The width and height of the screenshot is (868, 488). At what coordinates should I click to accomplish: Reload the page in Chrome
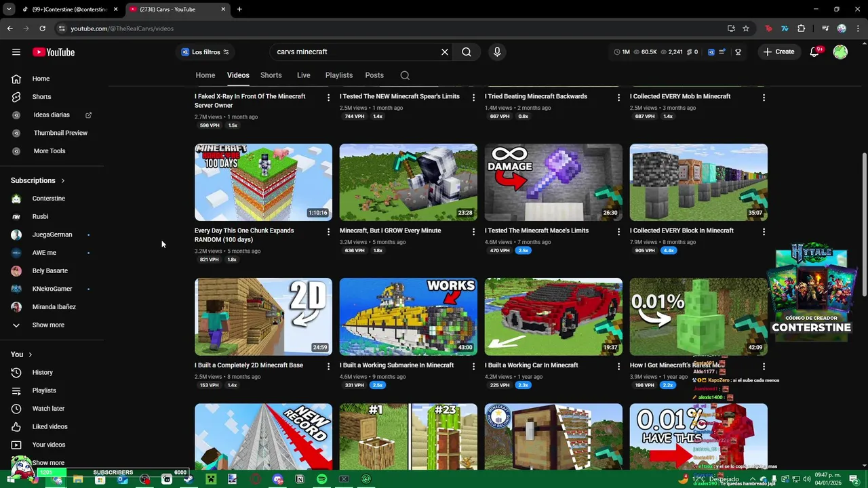(42, 28)
